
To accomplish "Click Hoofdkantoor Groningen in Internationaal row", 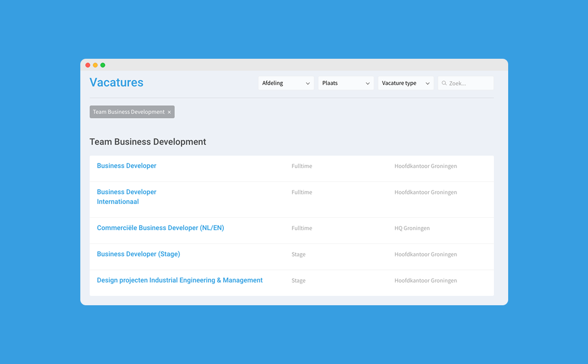I will pos(425,193).
